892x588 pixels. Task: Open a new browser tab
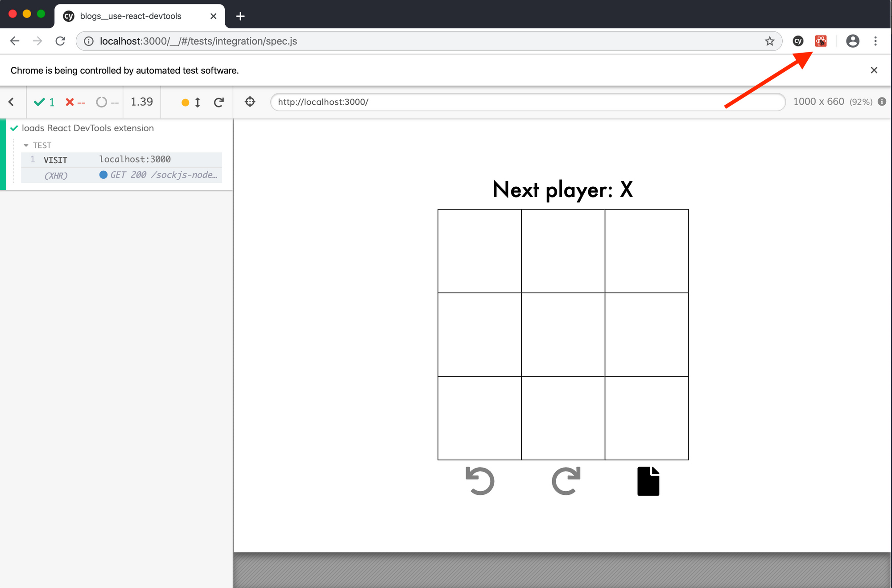[x=240, y=16]
